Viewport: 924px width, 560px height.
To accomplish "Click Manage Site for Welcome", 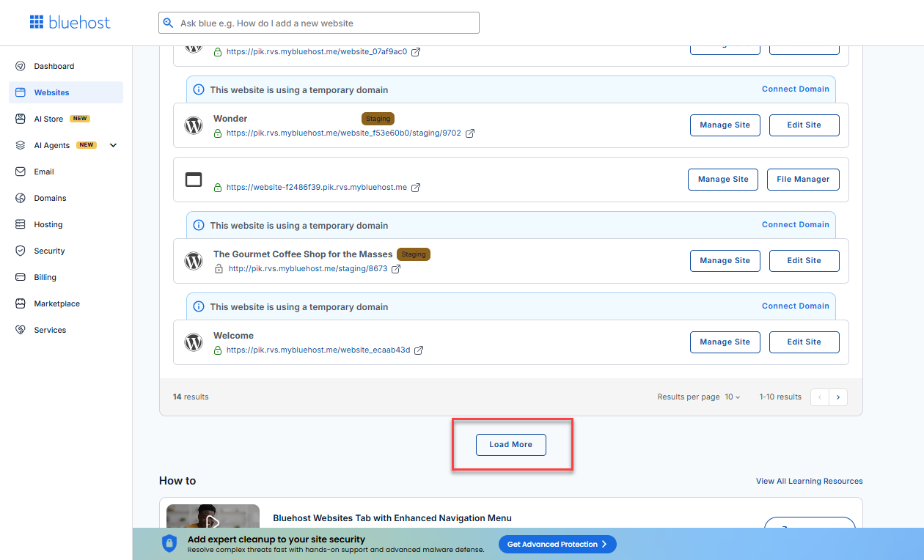I will coord(725,342).
